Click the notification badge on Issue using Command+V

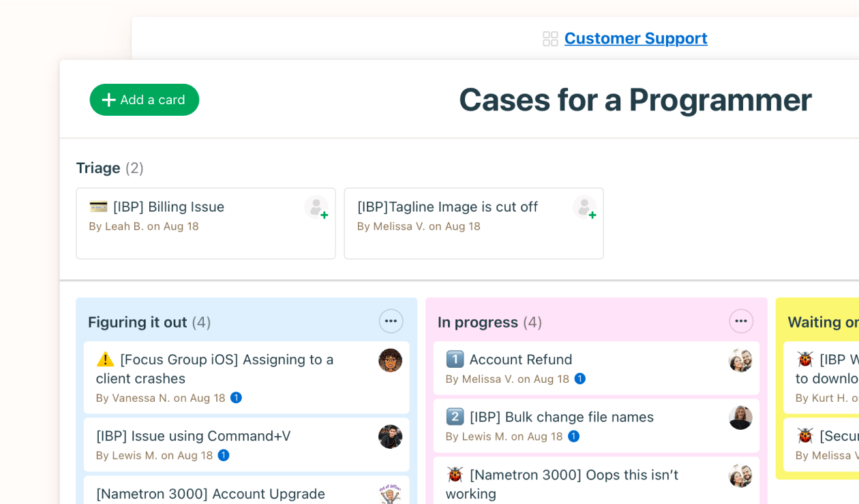click(x=223, y=456)
